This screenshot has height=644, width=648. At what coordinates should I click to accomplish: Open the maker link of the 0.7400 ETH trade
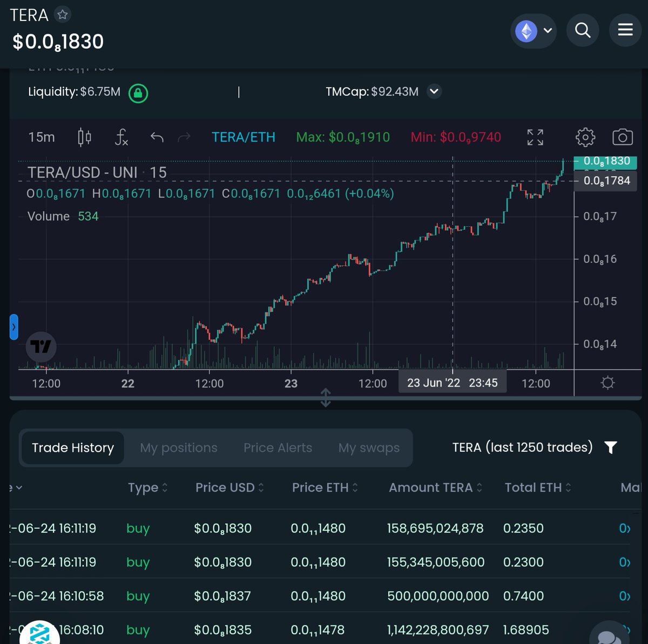(x=624, y=596)
